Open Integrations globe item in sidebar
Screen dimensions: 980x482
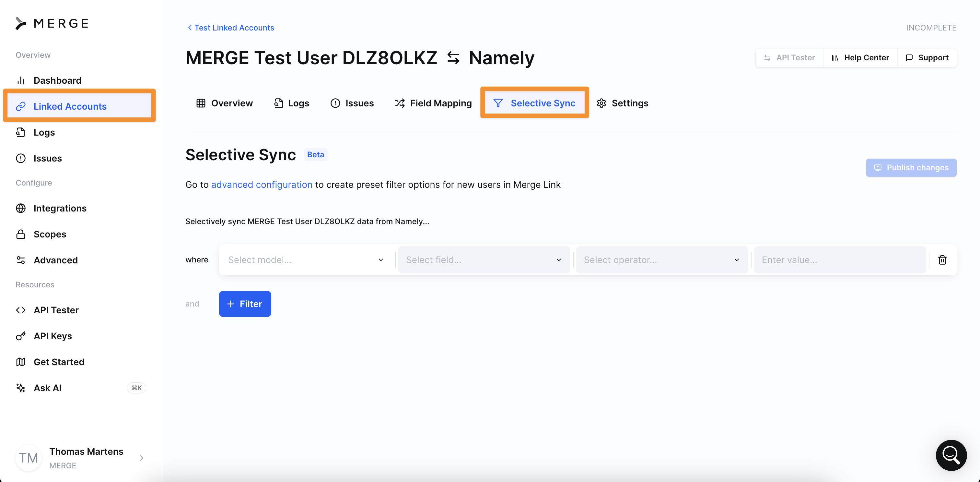[60, 208]
